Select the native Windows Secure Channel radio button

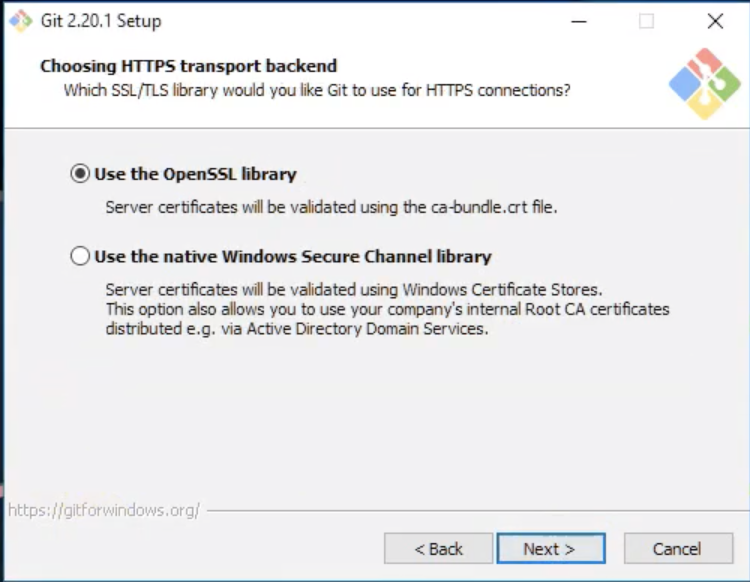click(80, 257)
